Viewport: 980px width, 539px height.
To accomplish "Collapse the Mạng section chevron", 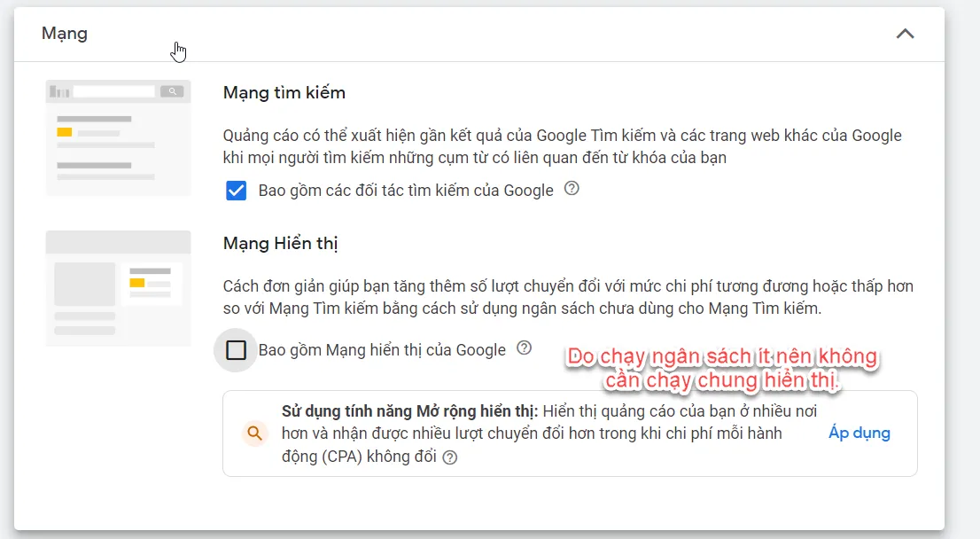I will click(905, 34).
